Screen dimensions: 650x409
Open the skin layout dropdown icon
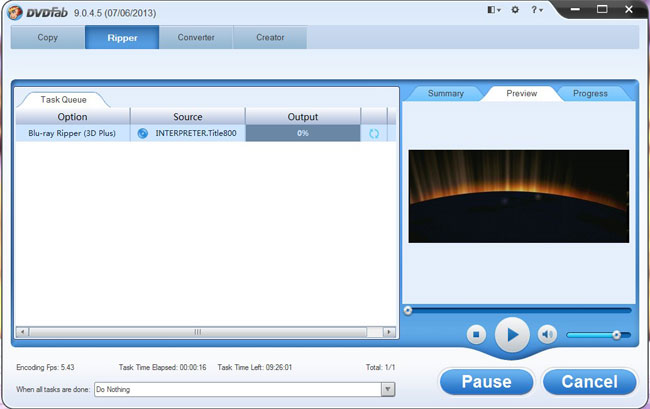tap(494, 10)
